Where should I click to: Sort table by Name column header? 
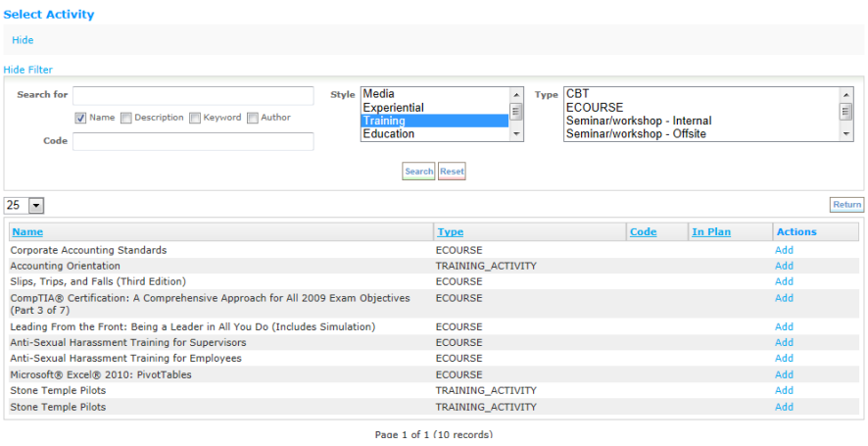pos(27,232)
